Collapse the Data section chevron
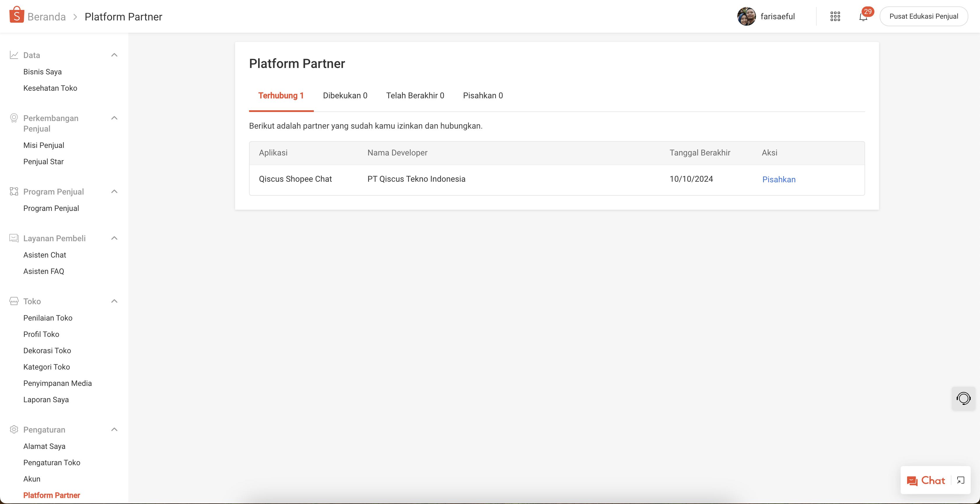This screenshot has height=504, width=980. coord(114,55)
